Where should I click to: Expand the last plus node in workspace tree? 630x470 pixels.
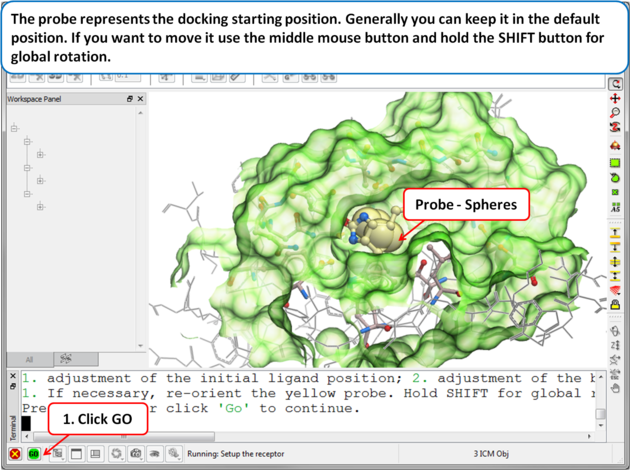40,207
